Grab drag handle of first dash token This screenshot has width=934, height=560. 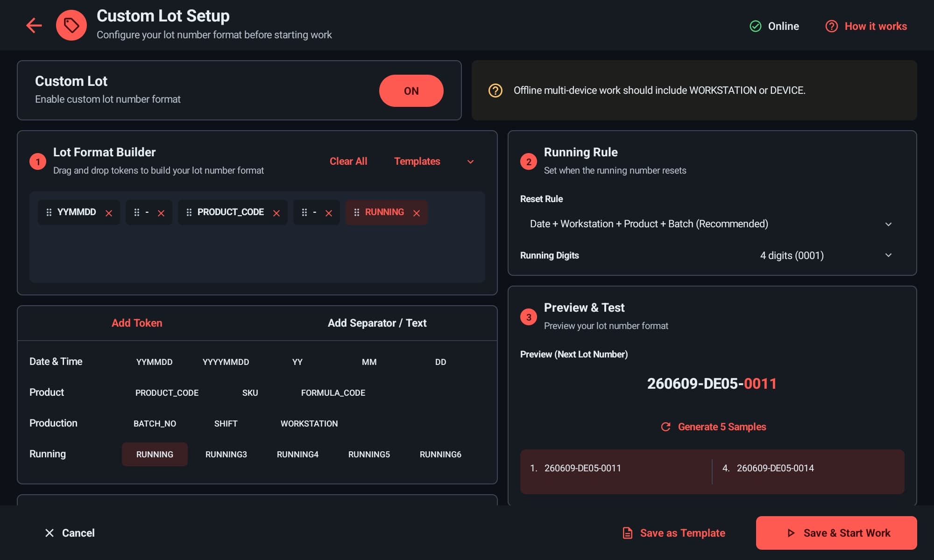pyautogui.click(x=136, y=212)
